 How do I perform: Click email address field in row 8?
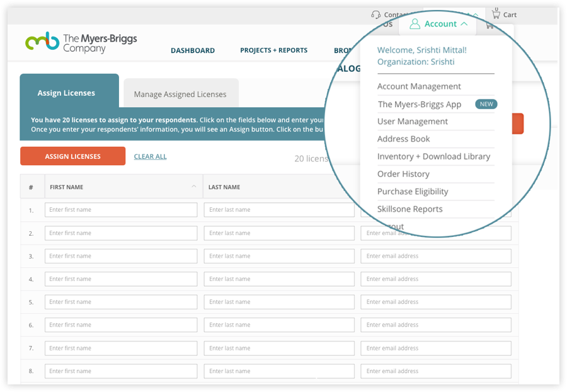[436, 371]
